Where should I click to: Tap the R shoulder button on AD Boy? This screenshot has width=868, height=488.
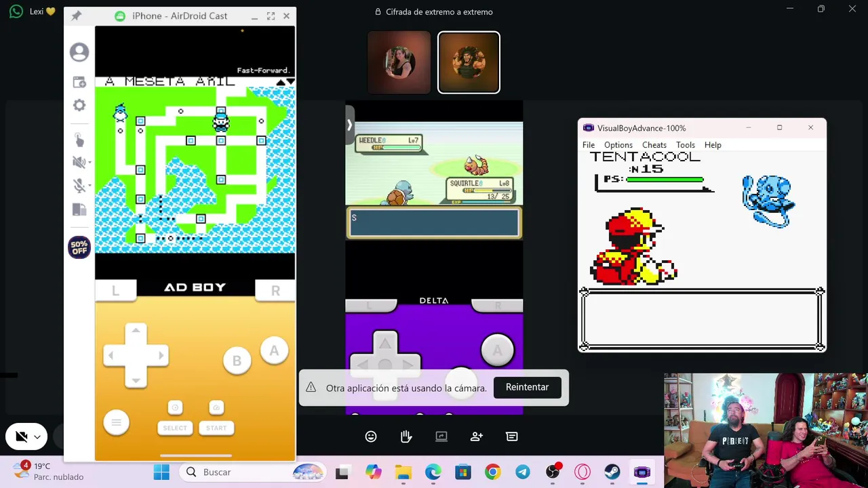(x=275, y=290)
